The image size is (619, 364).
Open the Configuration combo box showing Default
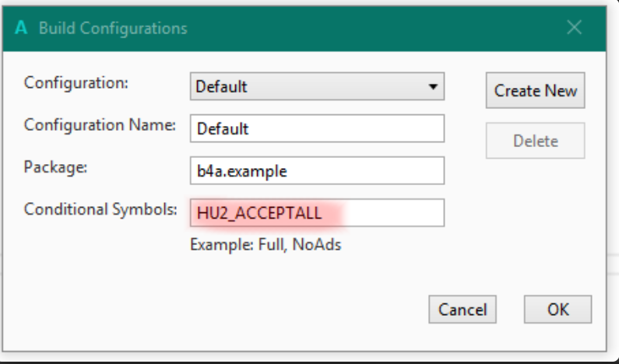click(x=308, y=87)
